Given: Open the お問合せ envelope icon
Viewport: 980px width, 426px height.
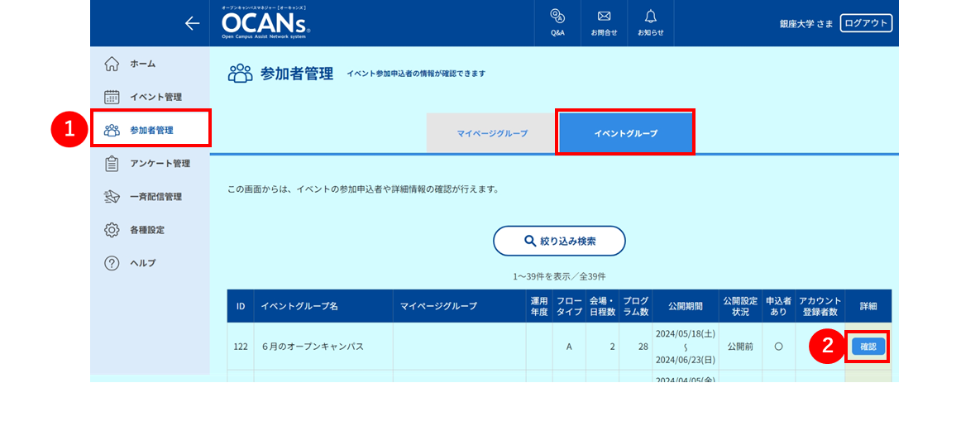Looking at the screenshot, I should 604,23.
